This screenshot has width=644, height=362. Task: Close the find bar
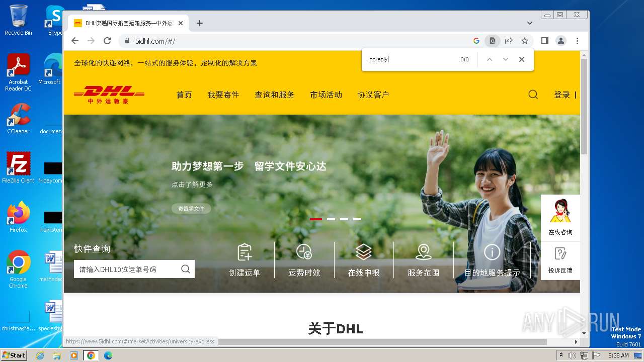pos(522,59)
